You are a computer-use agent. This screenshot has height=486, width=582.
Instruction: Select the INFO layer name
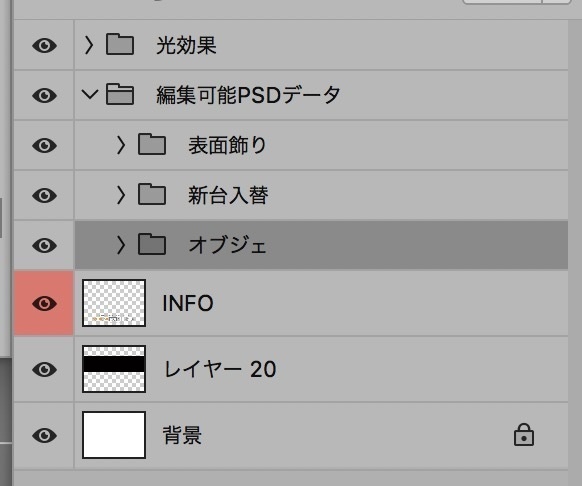188,303
